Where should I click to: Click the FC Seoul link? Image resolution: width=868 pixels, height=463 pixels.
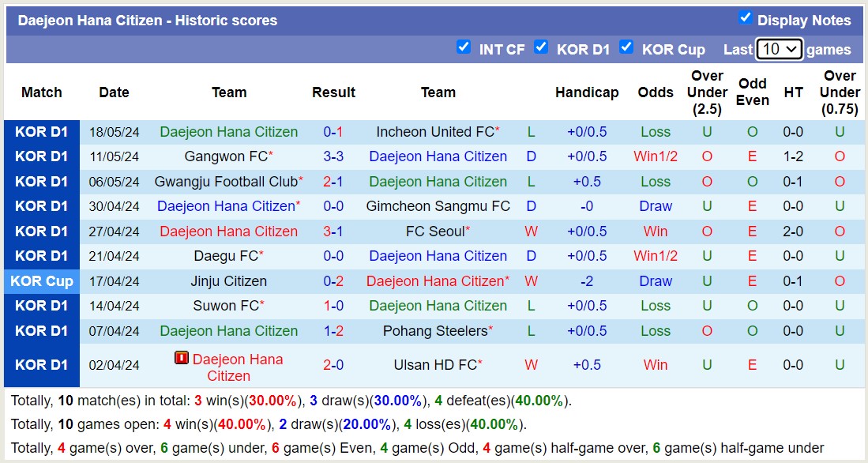[434, 231]
